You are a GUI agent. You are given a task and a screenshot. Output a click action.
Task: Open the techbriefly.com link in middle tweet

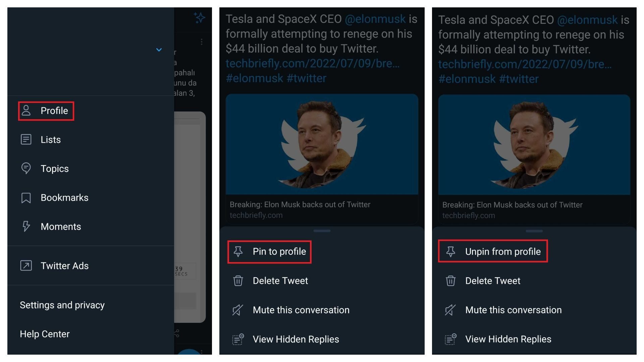312,63
